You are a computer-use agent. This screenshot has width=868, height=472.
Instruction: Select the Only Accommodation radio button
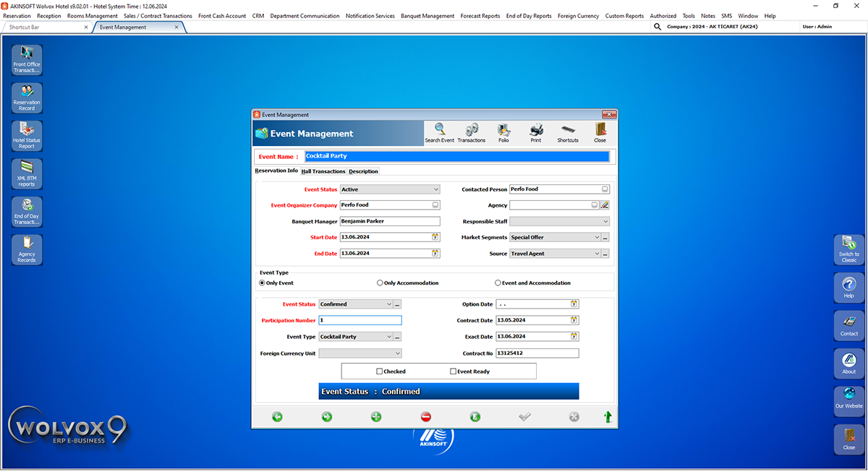point(380,283)
